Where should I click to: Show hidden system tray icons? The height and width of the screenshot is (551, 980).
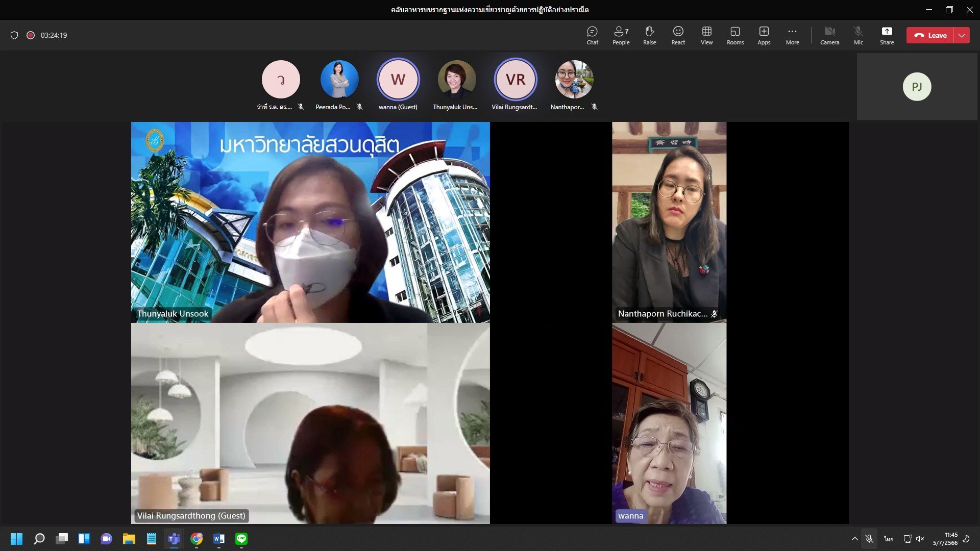coord(854,539)
